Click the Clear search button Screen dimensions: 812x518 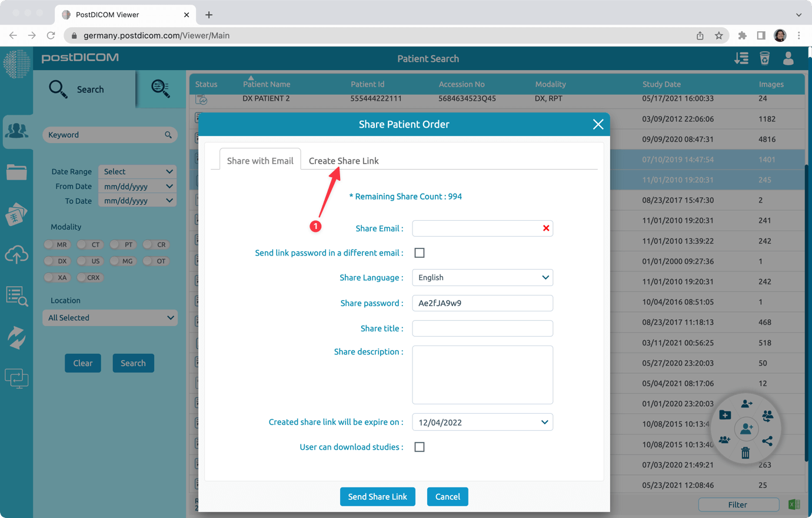coord(83,363)
